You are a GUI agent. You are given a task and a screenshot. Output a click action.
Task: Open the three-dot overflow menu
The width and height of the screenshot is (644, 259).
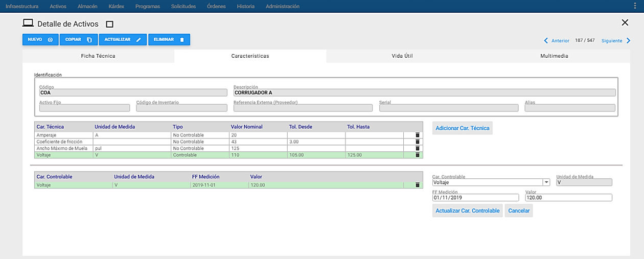tap(634, 7)
